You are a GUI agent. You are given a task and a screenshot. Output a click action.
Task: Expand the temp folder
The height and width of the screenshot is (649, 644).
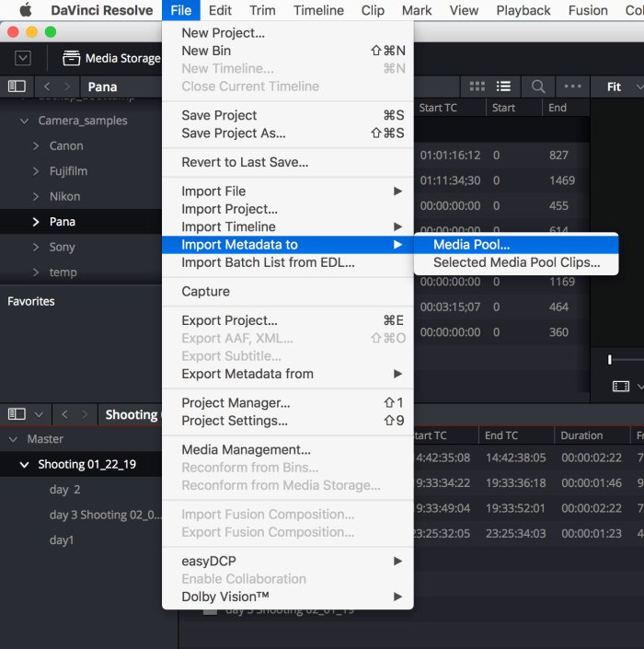point(36,272)
